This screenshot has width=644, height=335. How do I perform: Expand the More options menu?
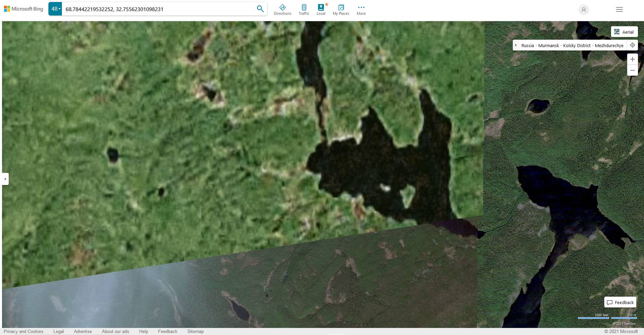pos(361,9)
